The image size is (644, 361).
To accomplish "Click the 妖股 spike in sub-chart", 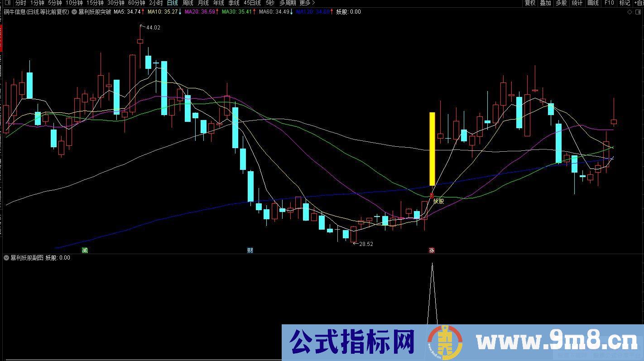I will coord(432,294).
